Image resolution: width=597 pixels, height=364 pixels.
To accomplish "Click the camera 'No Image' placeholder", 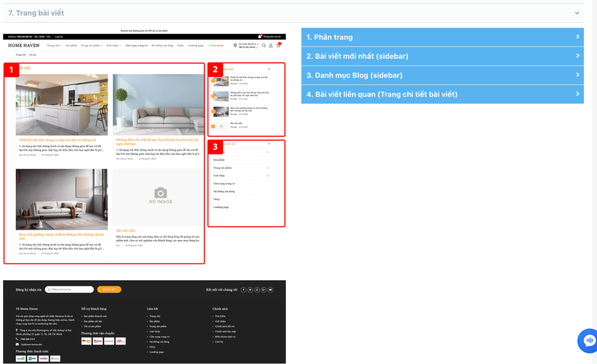I will pos(160,195).
